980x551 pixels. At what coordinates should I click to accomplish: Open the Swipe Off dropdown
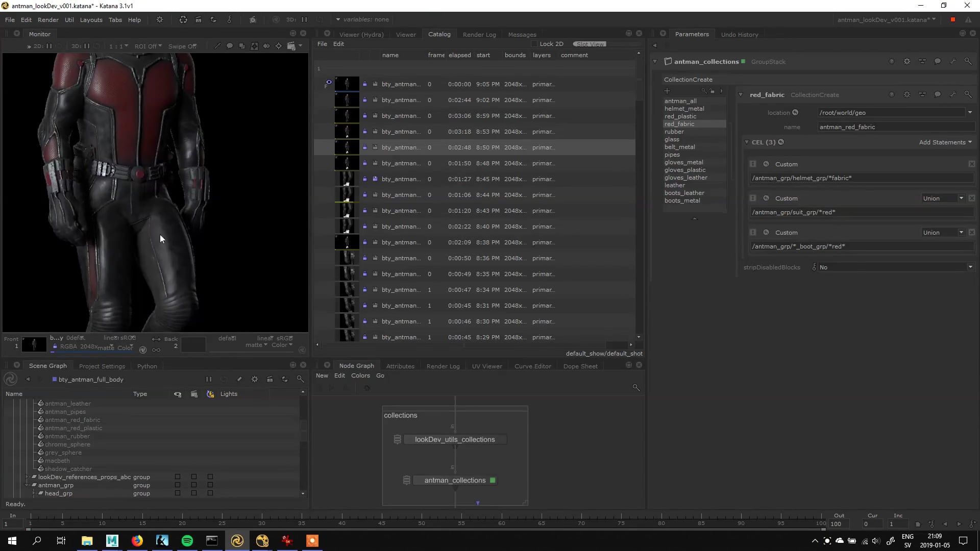[183, 46]
